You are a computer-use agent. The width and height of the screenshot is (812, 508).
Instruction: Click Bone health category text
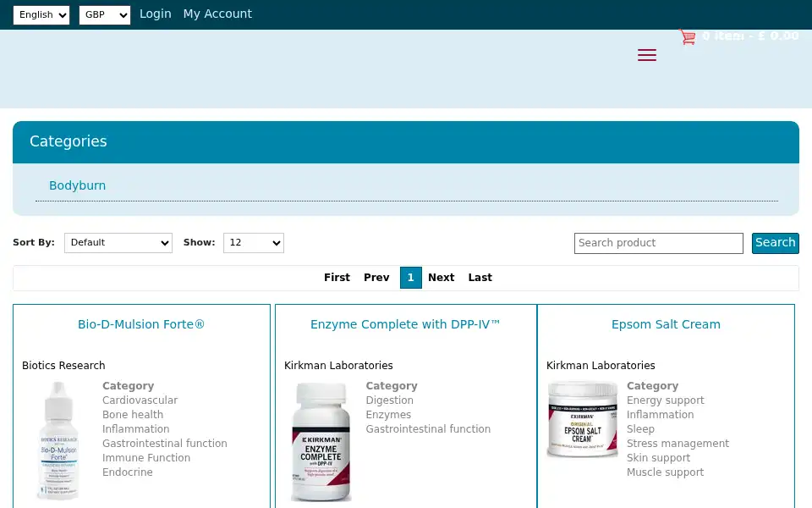133,415
